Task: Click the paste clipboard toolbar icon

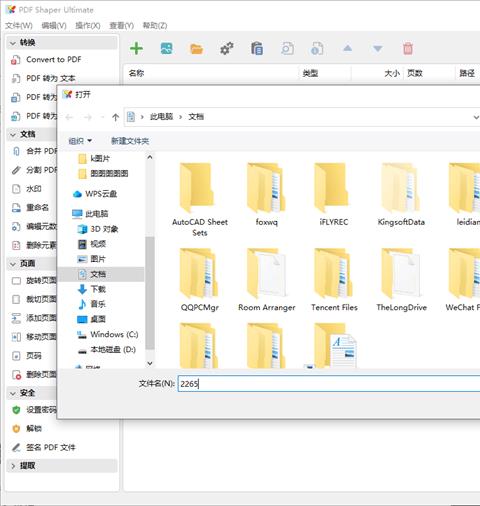Action: coord(257,49)
